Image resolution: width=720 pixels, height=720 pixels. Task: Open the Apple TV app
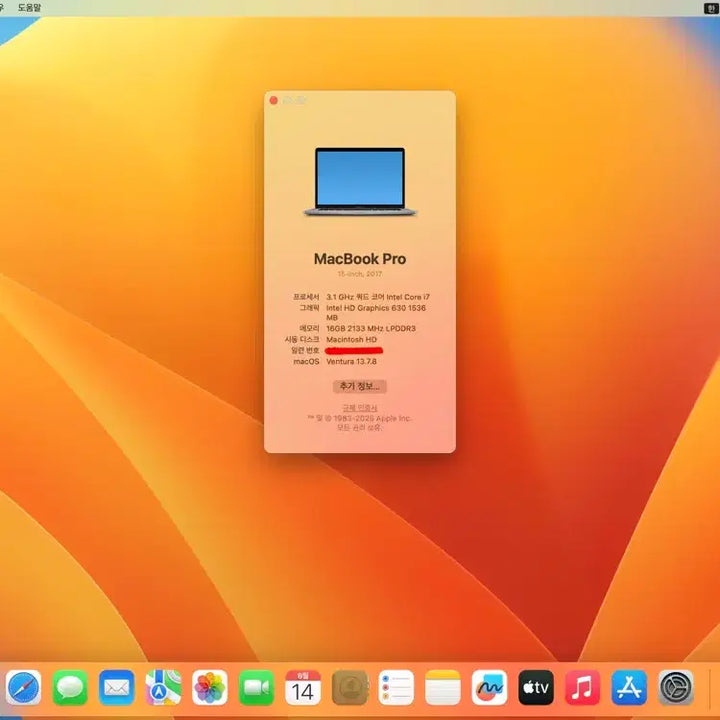536,687
